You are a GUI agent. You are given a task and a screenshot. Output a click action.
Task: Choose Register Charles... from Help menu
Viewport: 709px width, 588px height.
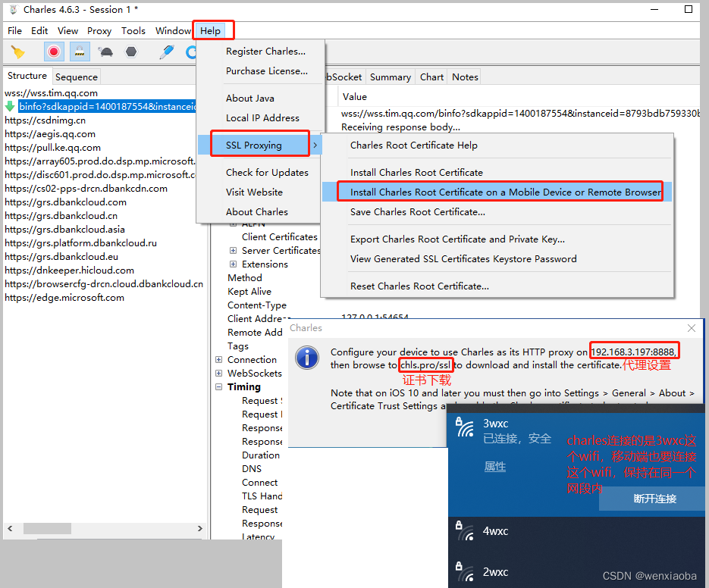(x=265, y=51)
